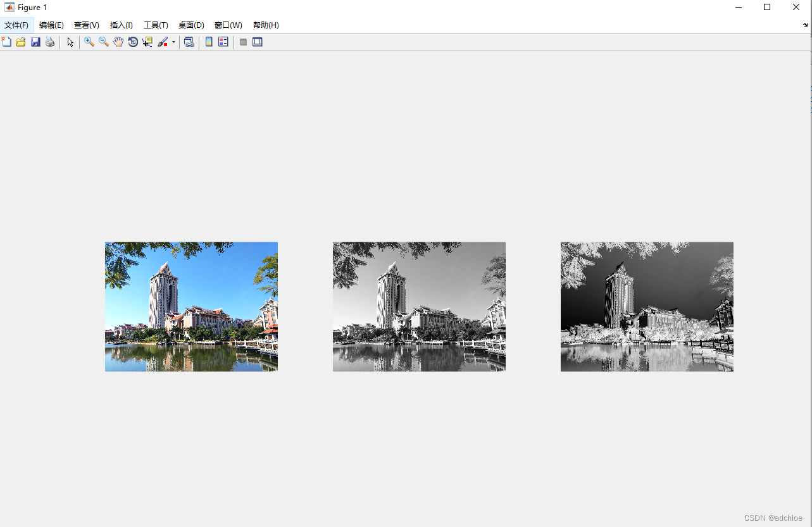Enable the Rotate 3D tool
The width and height of the screenshot is (812, 527).
133,42
